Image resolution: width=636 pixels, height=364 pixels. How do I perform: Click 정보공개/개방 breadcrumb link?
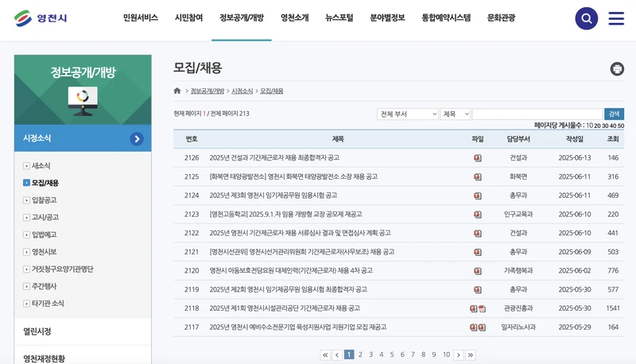pos(207,91)
